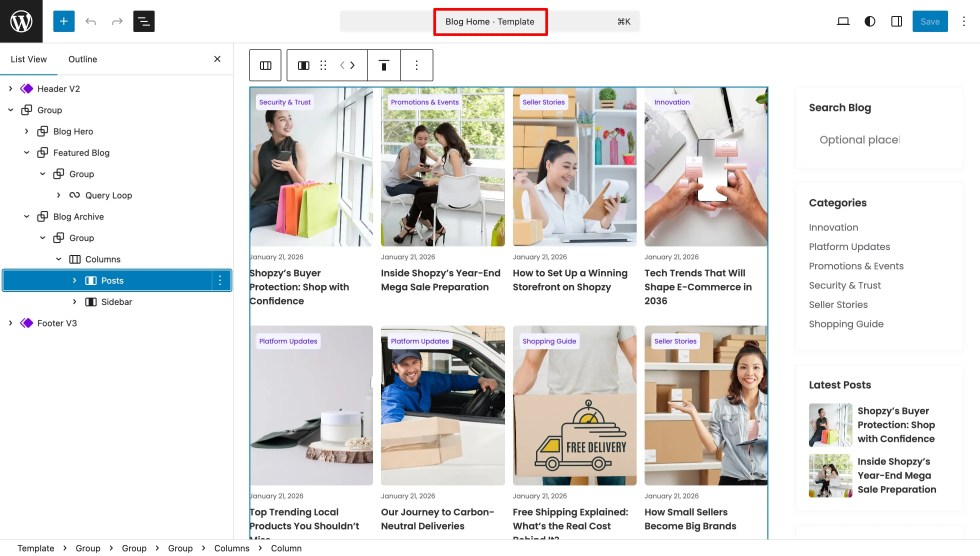This screenshot has height=556, width=980.
Task: Collapse the Featured Blog item
Action: click(x=26, y=152)
